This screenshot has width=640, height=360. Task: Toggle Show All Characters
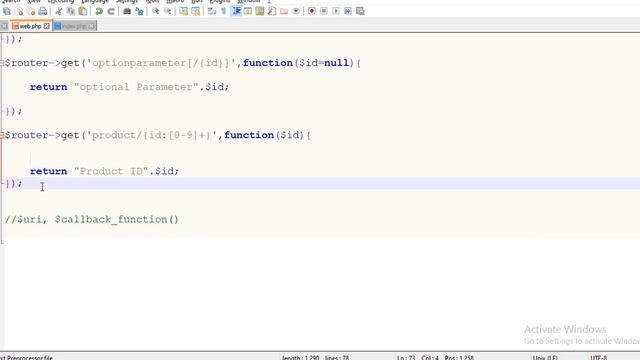pyautogui.click(x=224, y=11)
